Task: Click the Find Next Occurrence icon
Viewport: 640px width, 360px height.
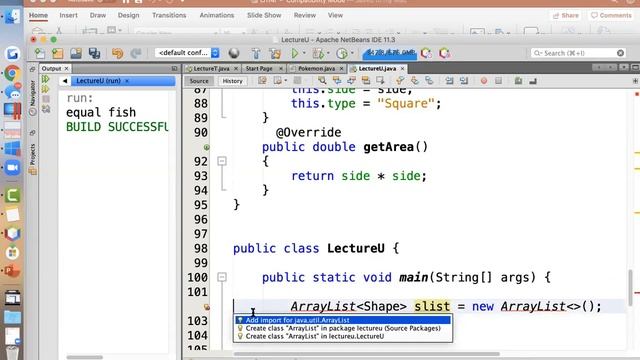Action: 351,81
